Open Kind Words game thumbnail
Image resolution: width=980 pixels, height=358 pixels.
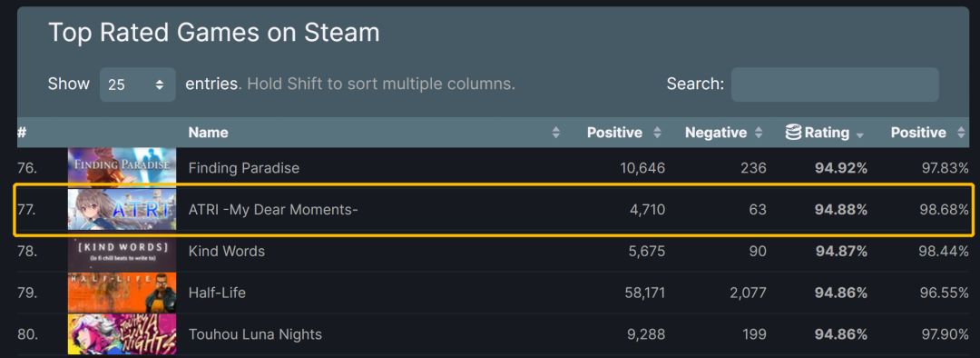[x=122, y=251]
